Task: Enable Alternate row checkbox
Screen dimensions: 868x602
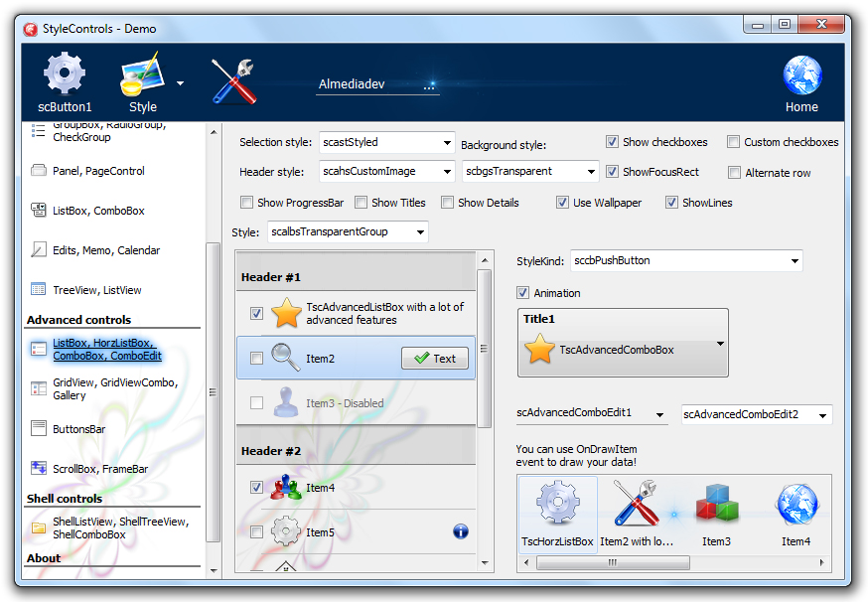Action: (734, 173)
